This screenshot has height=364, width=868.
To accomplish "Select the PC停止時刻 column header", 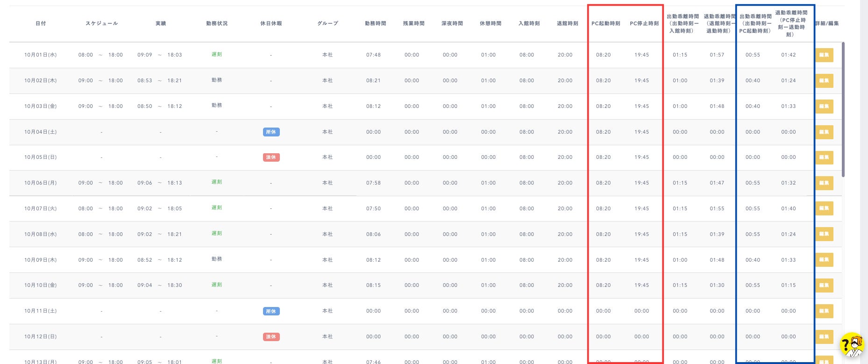I will point(644,23).
